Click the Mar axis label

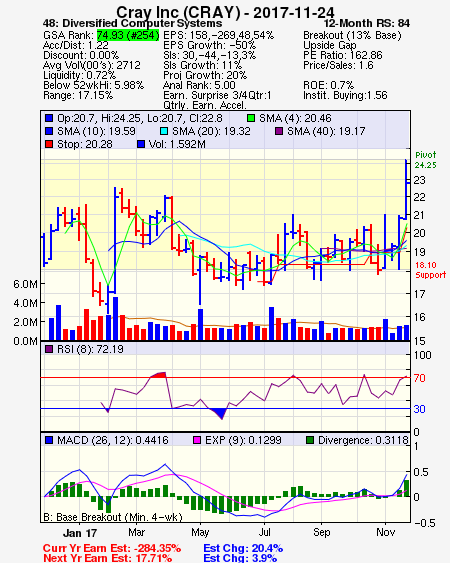tap(137, 532)
